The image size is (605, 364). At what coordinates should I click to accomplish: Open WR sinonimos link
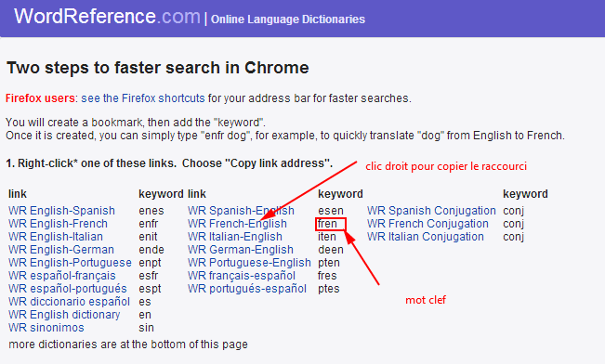[46, 328]
